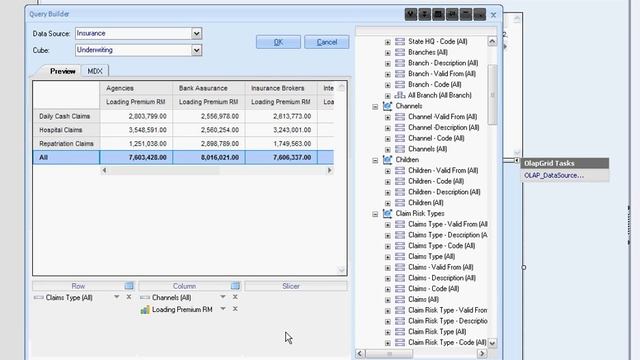Image resolution: width=640 pixels, height=360 pixels.
Task: Click the All Branch hierarchy icon
Action: [400, 95]
